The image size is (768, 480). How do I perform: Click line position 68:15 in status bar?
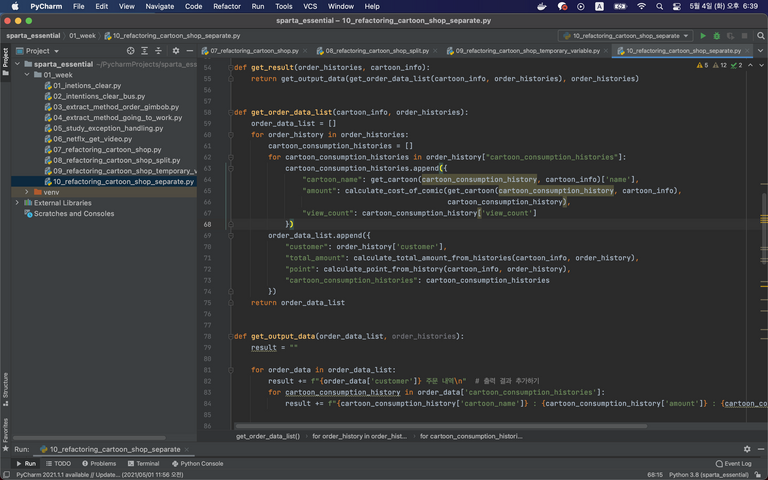tap(655, 475)
